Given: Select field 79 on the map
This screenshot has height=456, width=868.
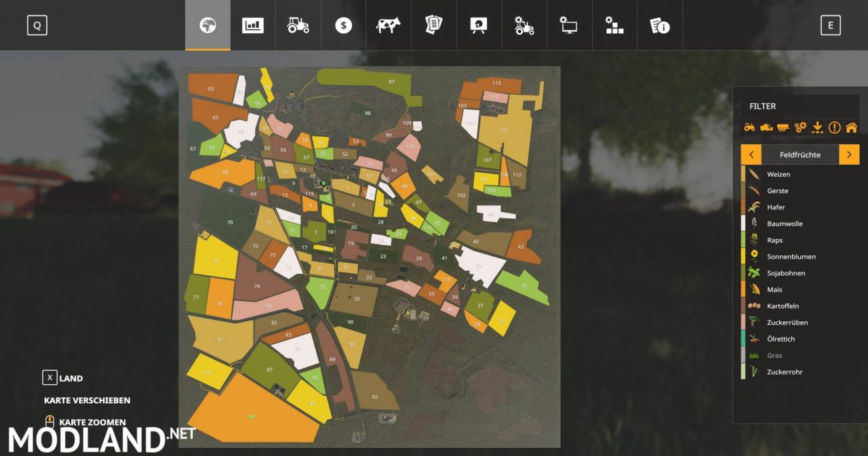Looking at the screenshot, I should coord(257,287).
